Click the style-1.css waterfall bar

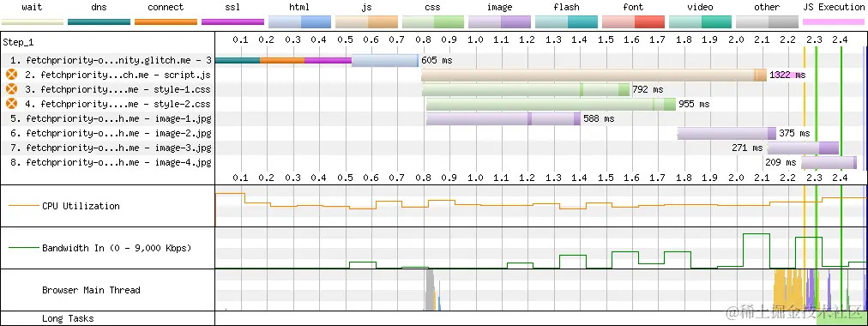coord(526,89)
